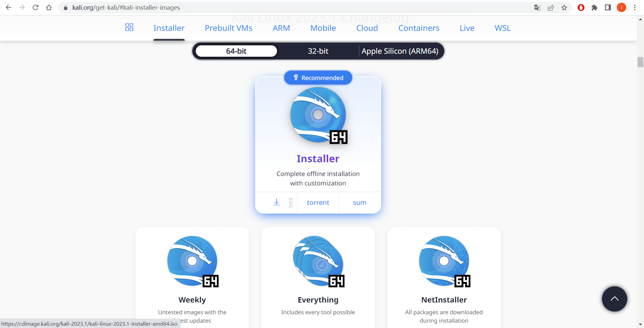644x328 pixels.
Task: Click 'Untested images with the' text
Action: (x=192, y=312)
